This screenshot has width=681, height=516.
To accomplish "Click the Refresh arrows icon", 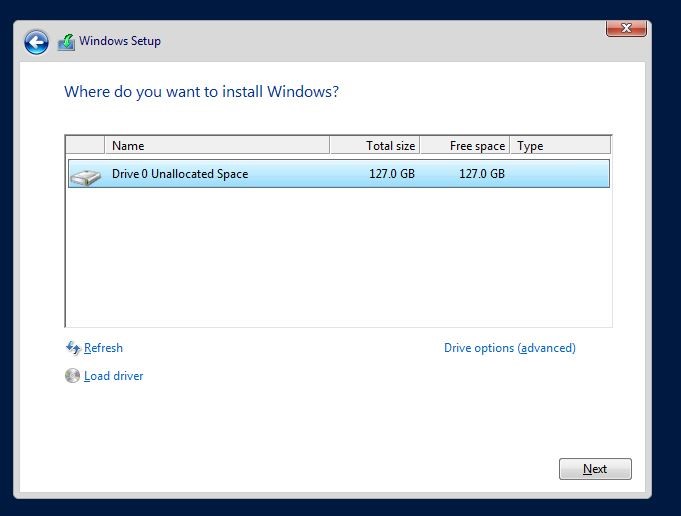I will click(x=73, y=348).
